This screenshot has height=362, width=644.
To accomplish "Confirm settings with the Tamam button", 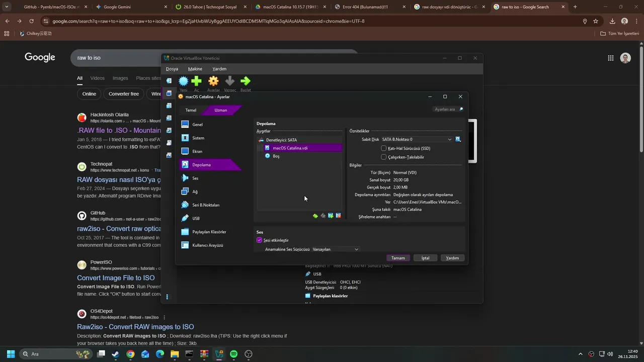I will pyautogui.click(x=398, y=258).
